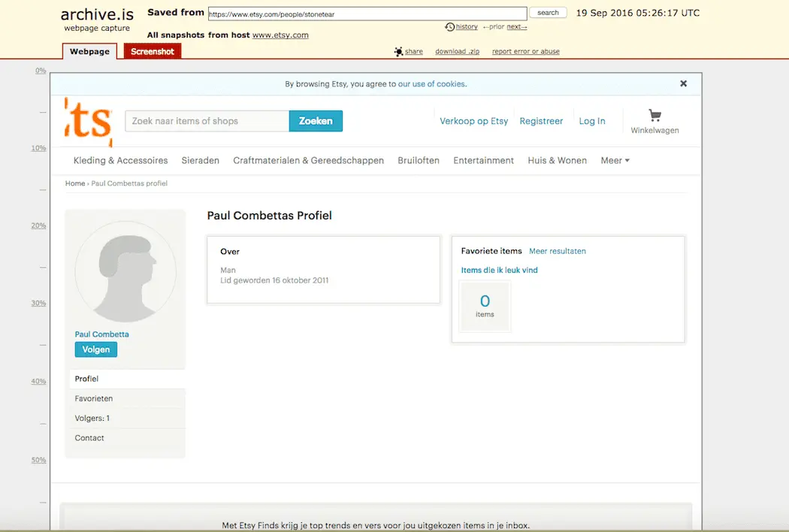Open the Sieraden category
This screenshot has height=532, width=789.
(x=200, y=160)
